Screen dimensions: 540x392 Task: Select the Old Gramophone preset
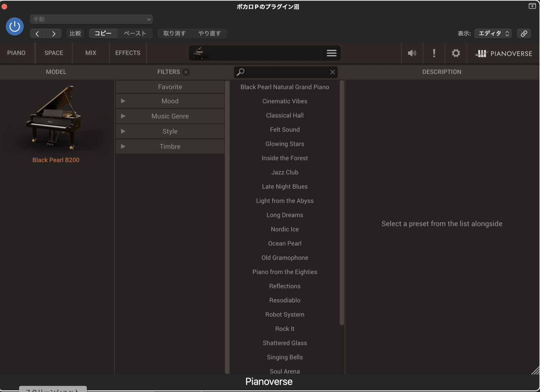[x=285, y=258]
